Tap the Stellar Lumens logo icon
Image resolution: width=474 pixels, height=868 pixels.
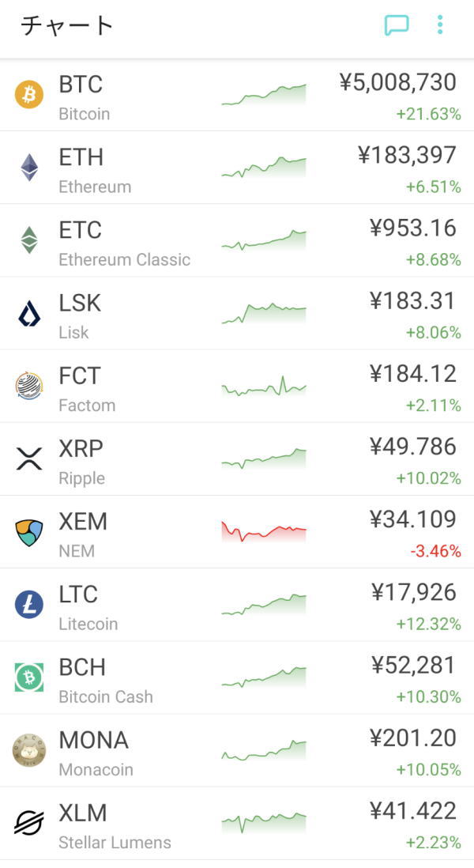coord(29,823)
